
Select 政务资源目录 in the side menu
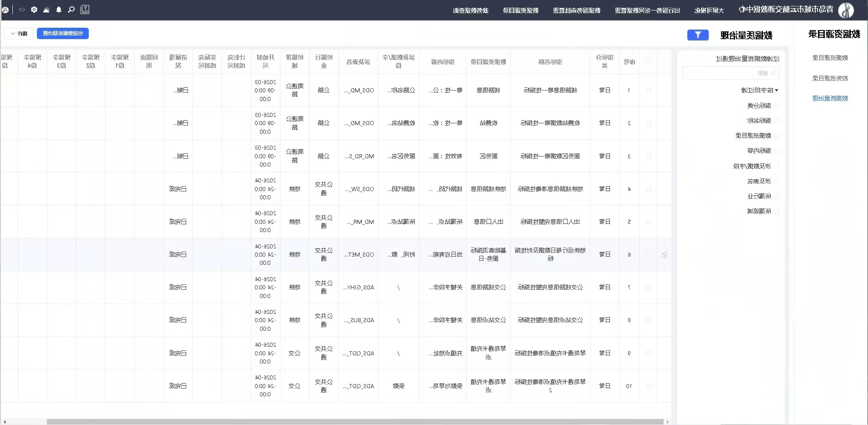[x=830, y=78]
